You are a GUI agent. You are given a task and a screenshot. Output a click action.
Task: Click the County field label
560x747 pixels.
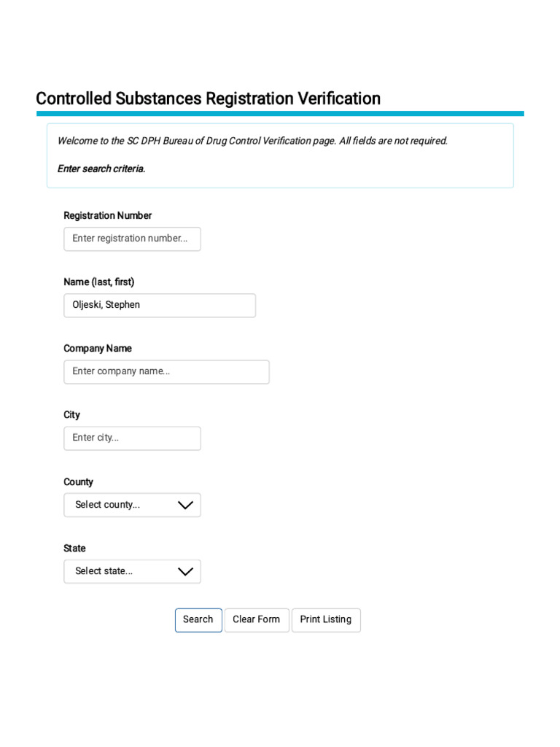[x=78, y=481]
